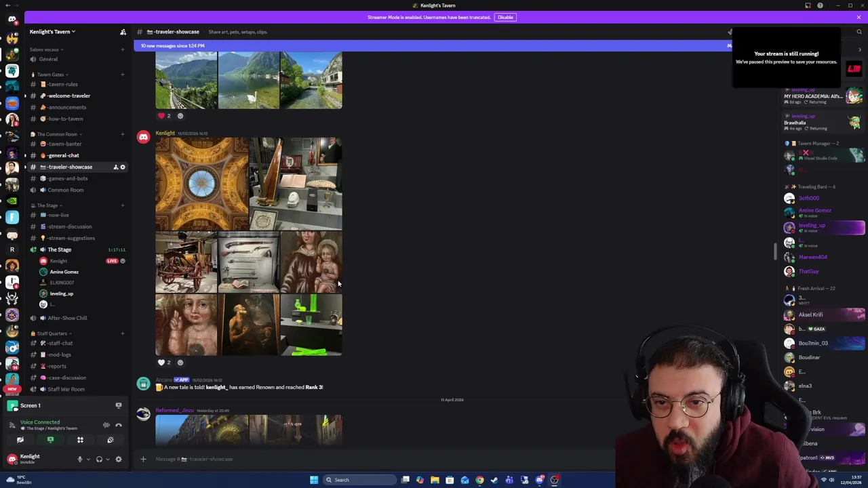This screenshot has width=868, height=488.
Task: Open the tavern-banter channel
Action: [x=77, y=144]
